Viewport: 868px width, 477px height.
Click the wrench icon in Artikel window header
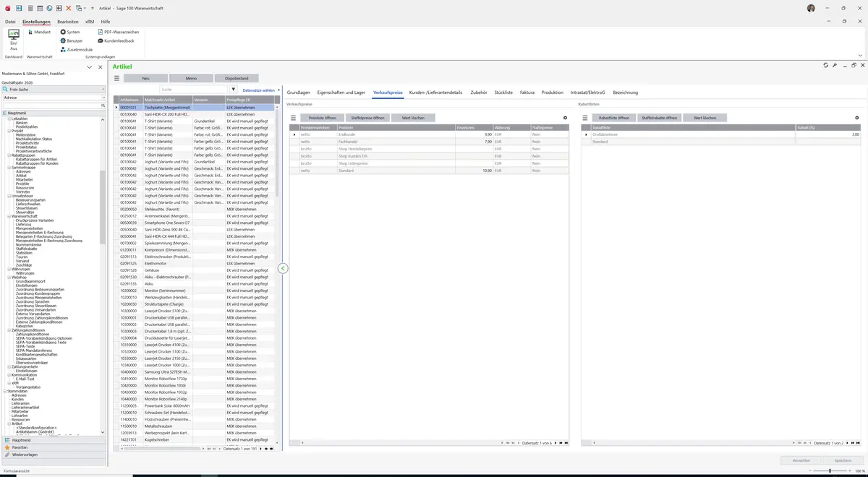point(835,65)
